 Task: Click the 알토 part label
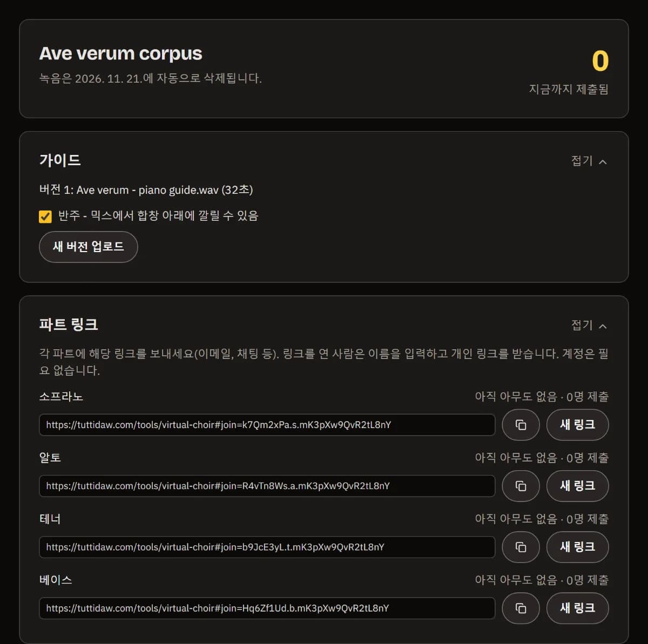click(x=50, y=458)
